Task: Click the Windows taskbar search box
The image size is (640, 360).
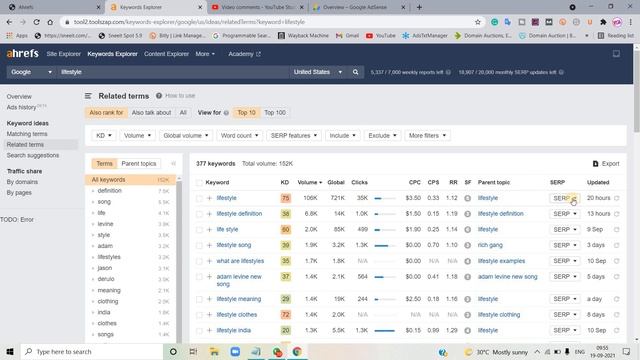Action: point(92,351)
